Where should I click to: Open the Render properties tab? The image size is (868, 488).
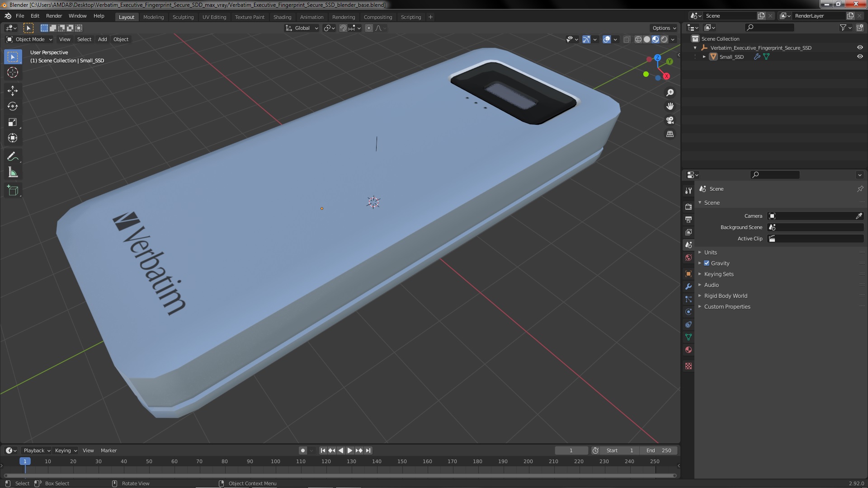[x=689, y=206]
